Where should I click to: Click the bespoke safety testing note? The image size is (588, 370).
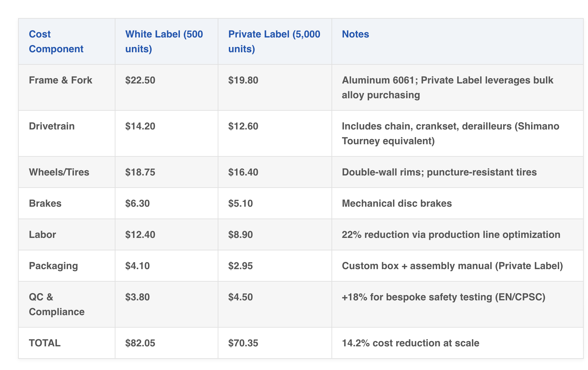[443, 297]
